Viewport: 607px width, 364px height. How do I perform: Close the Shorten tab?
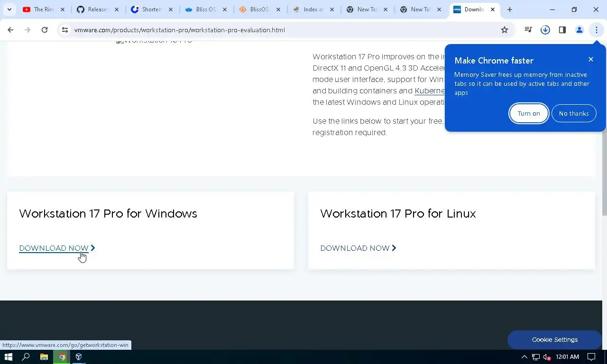point(170,9)
